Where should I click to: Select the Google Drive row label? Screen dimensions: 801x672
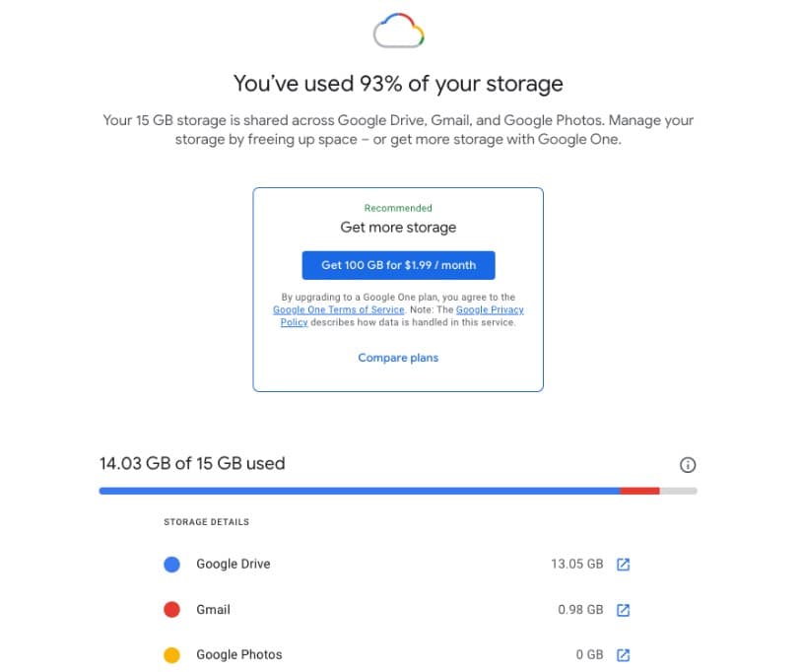(x=234, y=564)
